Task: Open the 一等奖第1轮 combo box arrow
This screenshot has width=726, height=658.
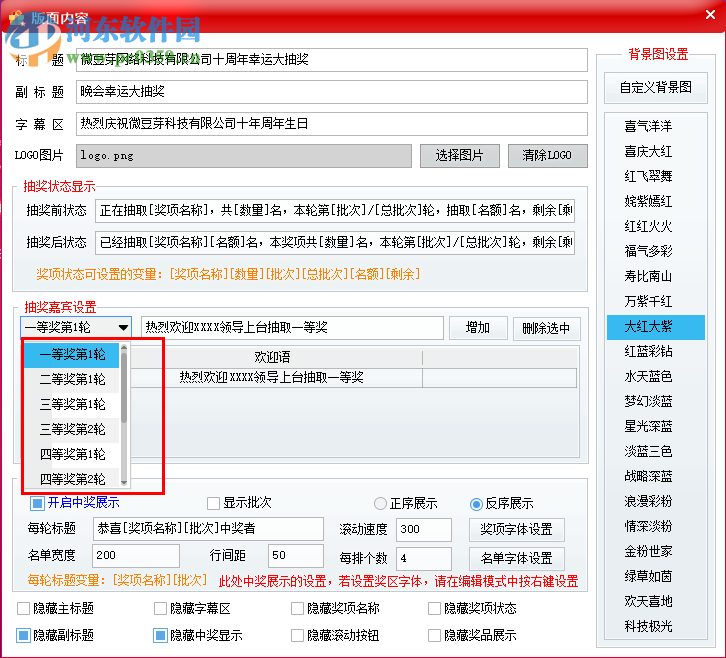Action: tap(123, 328)
